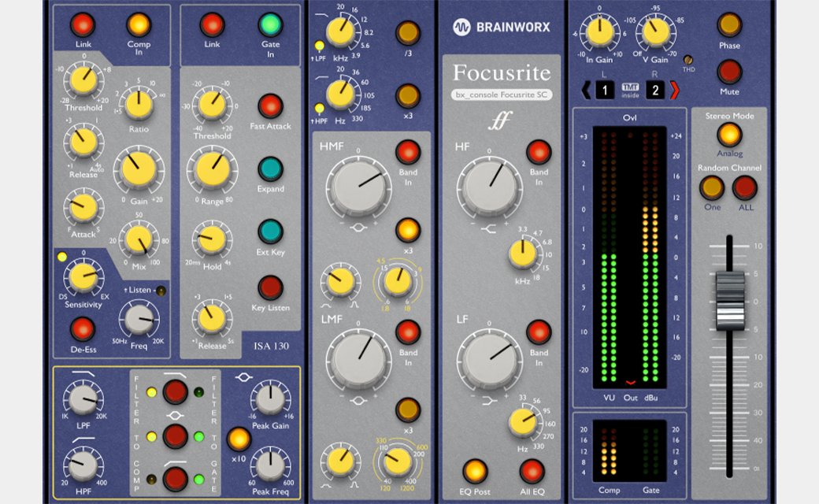Enable the EQ Post button
This screenshot has height=504, width=819.
tap(474, 471)
